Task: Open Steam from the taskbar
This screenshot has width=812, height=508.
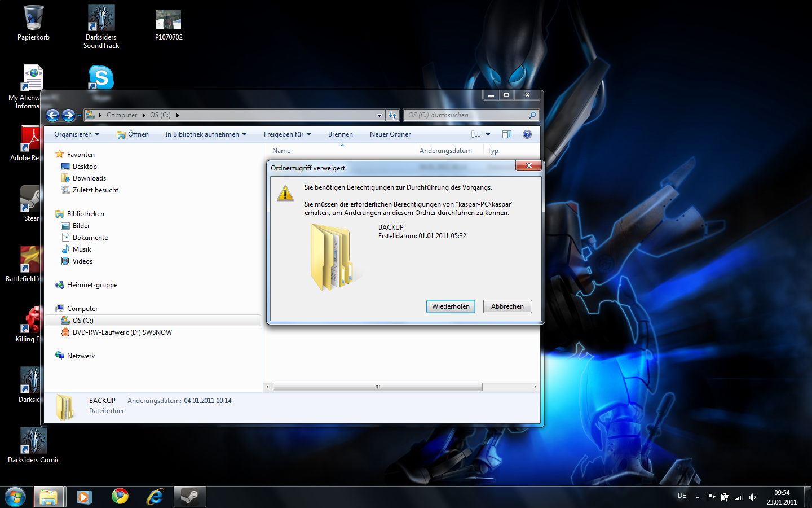Action: tap(190, 497)
